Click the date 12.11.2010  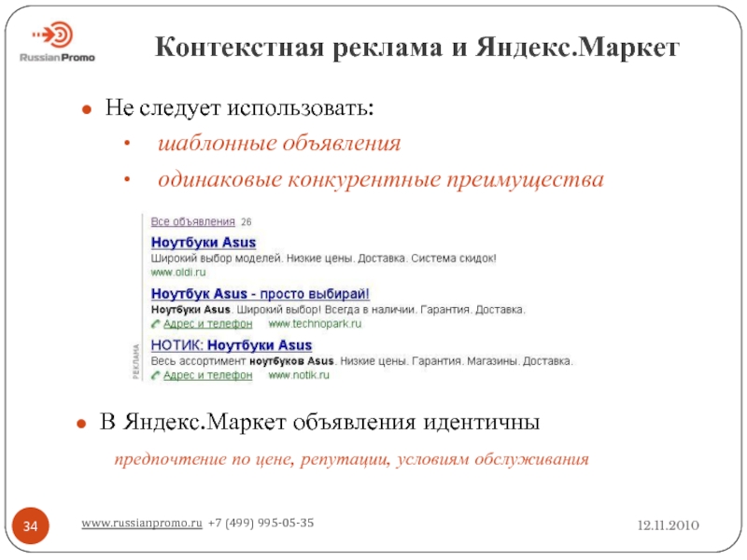coord(669,525)
